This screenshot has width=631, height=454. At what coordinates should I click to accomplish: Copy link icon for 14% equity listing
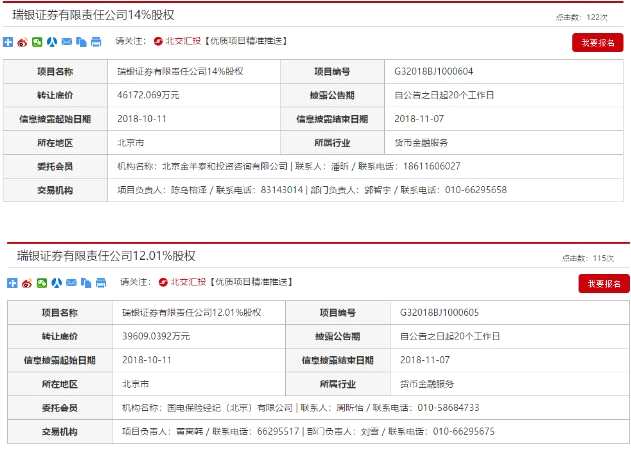pyautogui.click(x=81, y=42)
